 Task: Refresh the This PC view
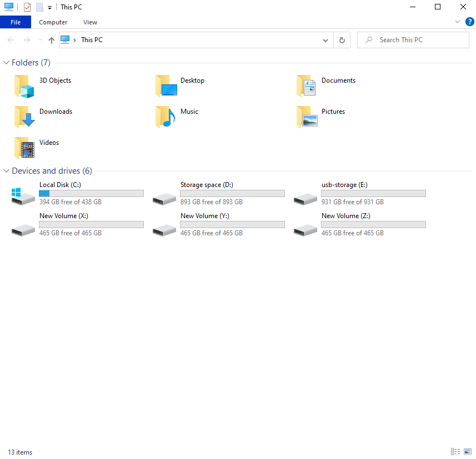tap(342, 40)
